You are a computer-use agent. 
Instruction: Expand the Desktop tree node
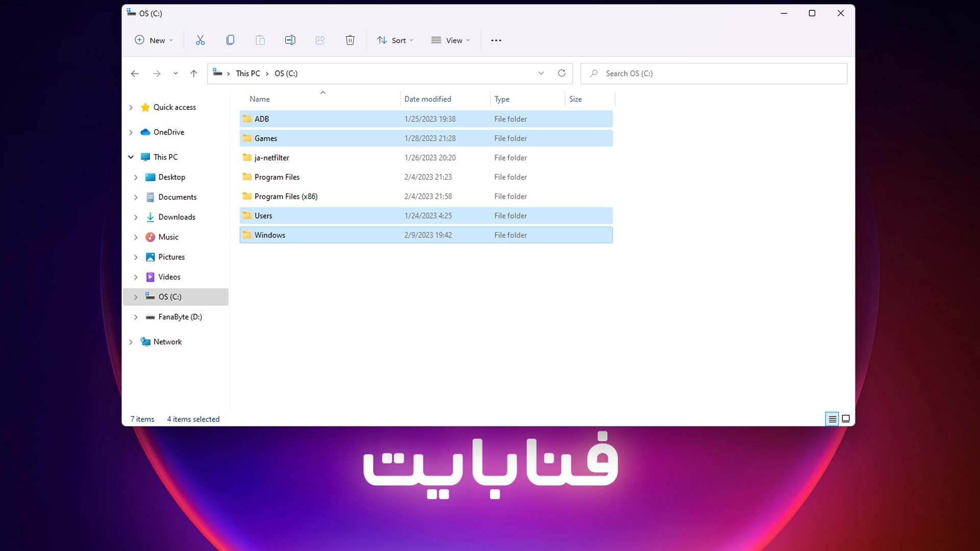coord(136,177)
